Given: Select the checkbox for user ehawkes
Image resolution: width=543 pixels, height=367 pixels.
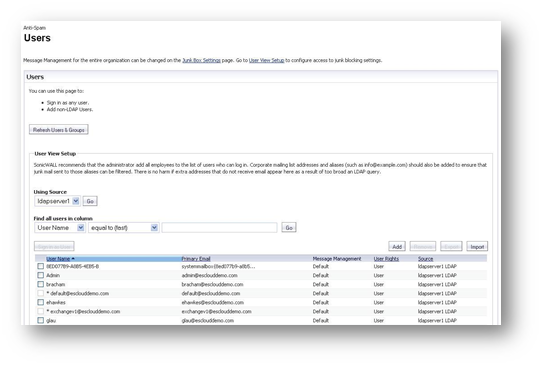Looking at the screenshot, I should point(41,302).
